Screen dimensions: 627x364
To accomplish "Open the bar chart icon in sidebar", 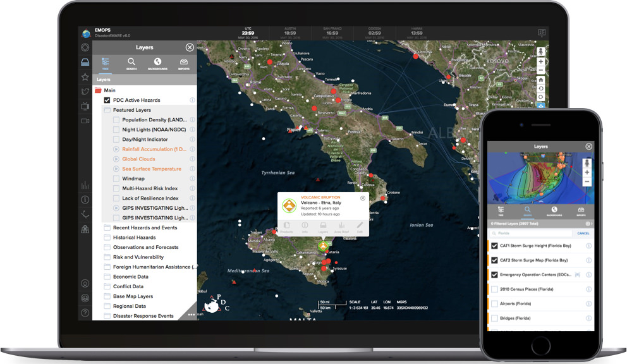I will [x=85, y=185].
